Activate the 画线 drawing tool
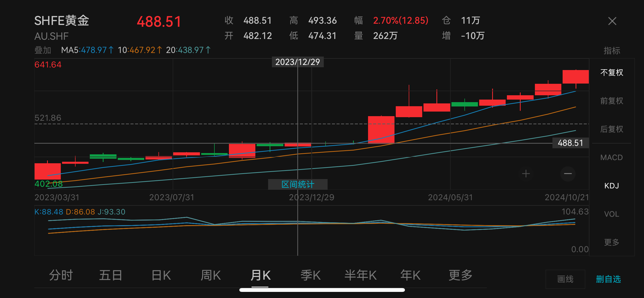 (x=565, y=279)
